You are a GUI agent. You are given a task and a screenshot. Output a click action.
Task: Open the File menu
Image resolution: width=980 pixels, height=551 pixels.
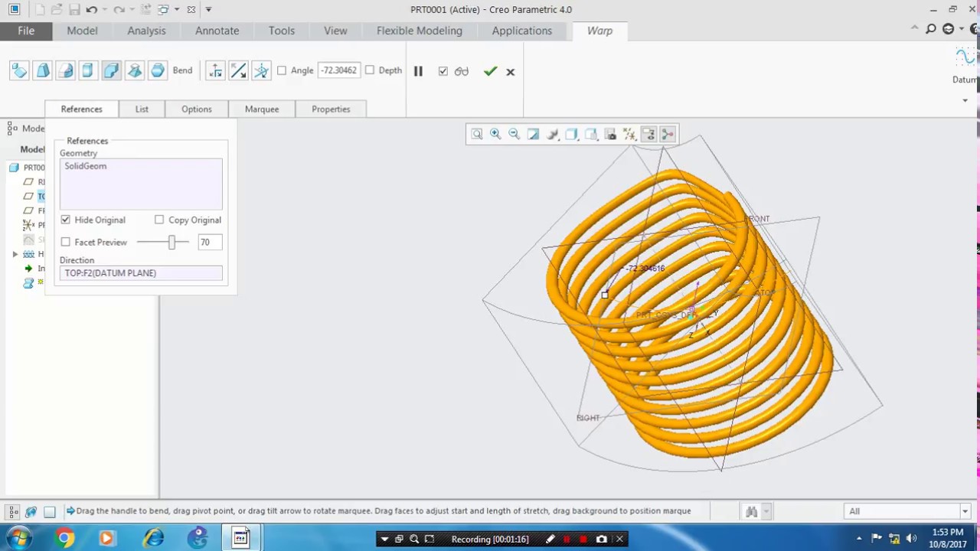point(26,31)
